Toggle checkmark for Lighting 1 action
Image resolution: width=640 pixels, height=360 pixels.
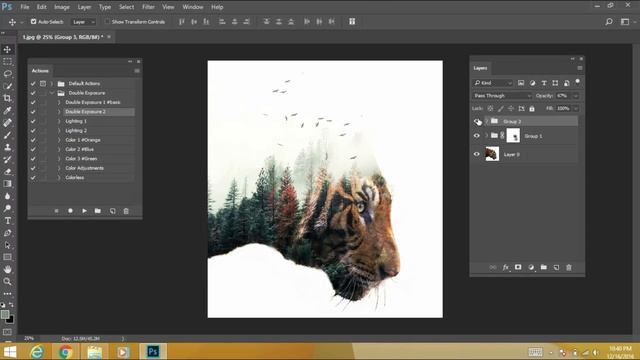(33, 121)
